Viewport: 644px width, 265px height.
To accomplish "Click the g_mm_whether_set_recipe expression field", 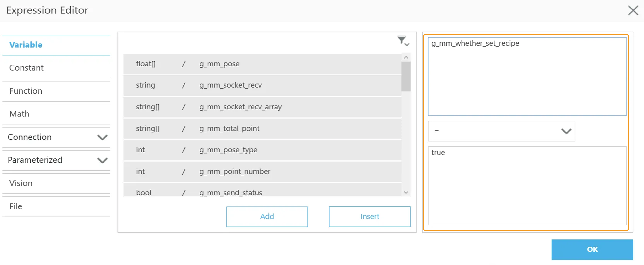I will pyautogui.click(x=527, y=76).
